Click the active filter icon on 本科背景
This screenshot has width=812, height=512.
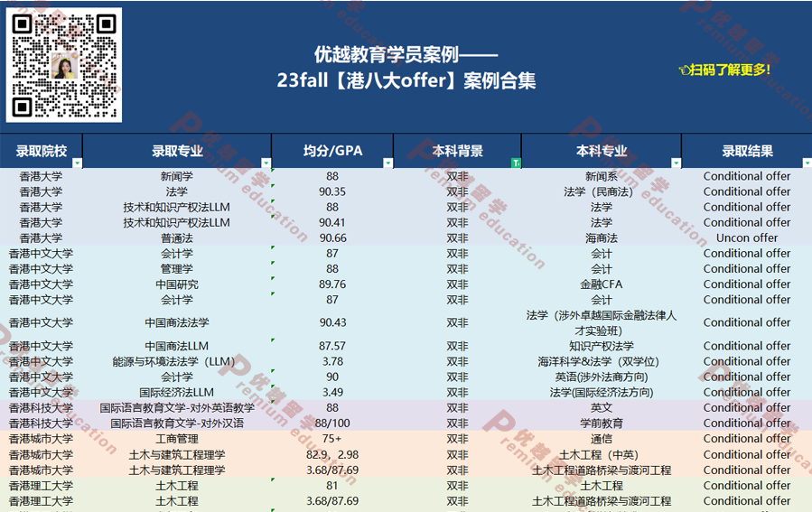click(516, 163)
